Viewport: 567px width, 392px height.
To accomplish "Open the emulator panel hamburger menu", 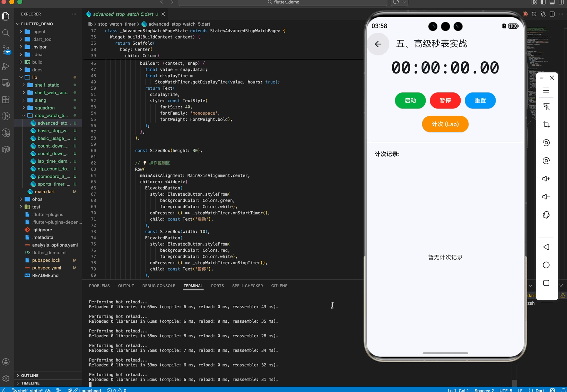I will (x=546, y=91).
